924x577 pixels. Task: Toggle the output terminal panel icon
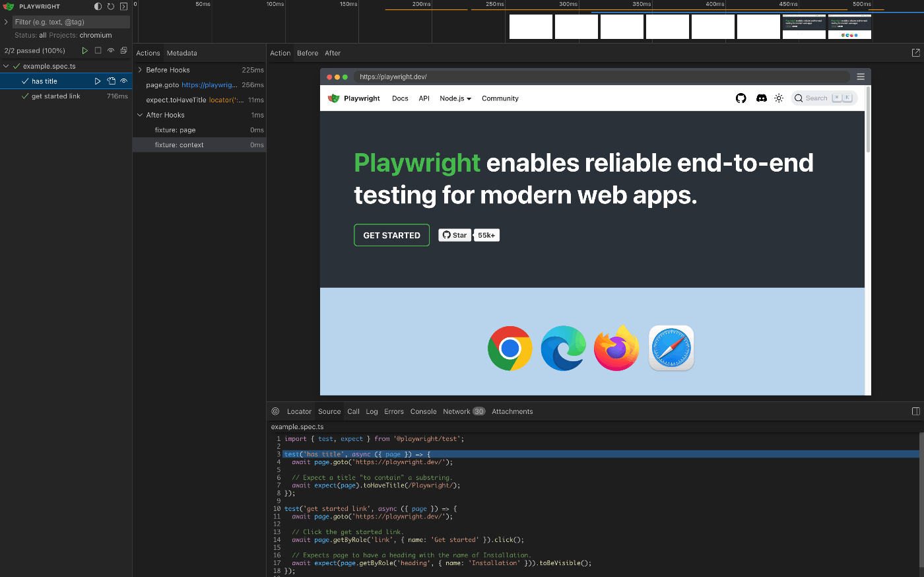pos(123,6)
